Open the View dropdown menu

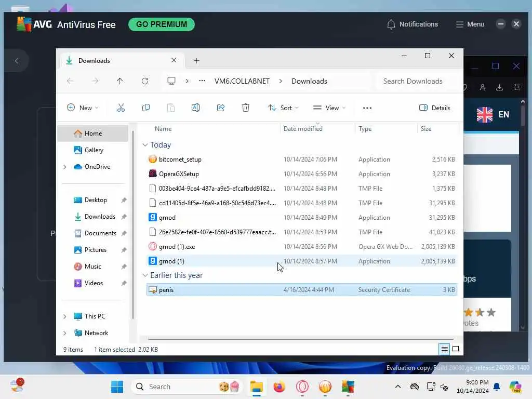point(329,108)
